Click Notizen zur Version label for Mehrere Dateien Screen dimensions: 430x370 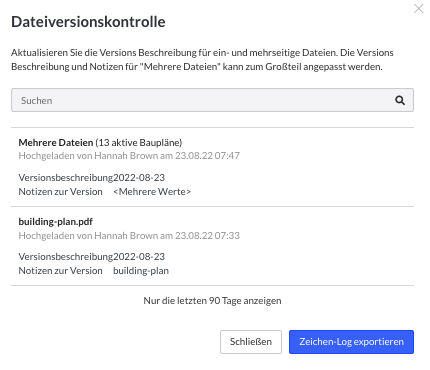(61, 192)
